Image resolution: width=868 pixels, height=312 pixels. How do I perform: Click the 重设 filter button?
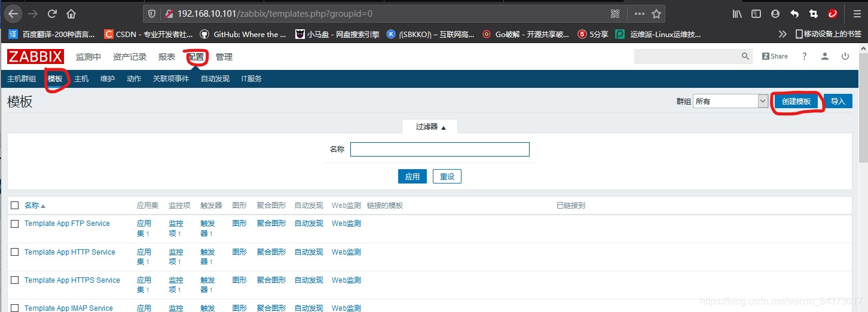[x=447, y=177]
